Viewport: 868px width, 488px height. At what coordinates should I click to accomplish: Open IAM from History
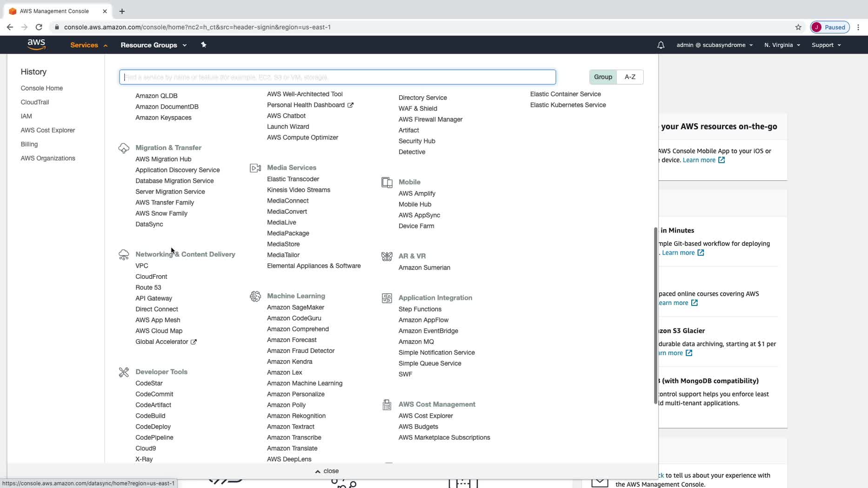coord(27,116)
